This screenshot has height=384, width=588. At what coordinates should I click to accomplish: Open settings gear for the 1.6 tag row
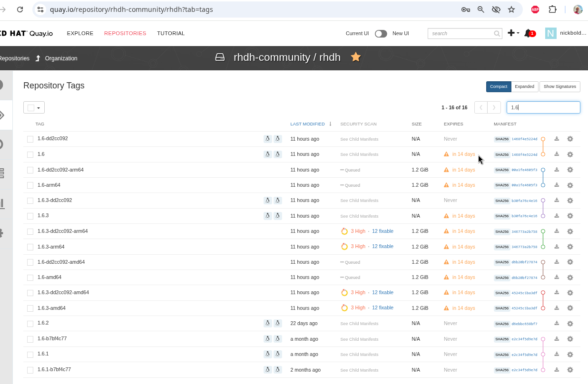[x=570, y=154]
